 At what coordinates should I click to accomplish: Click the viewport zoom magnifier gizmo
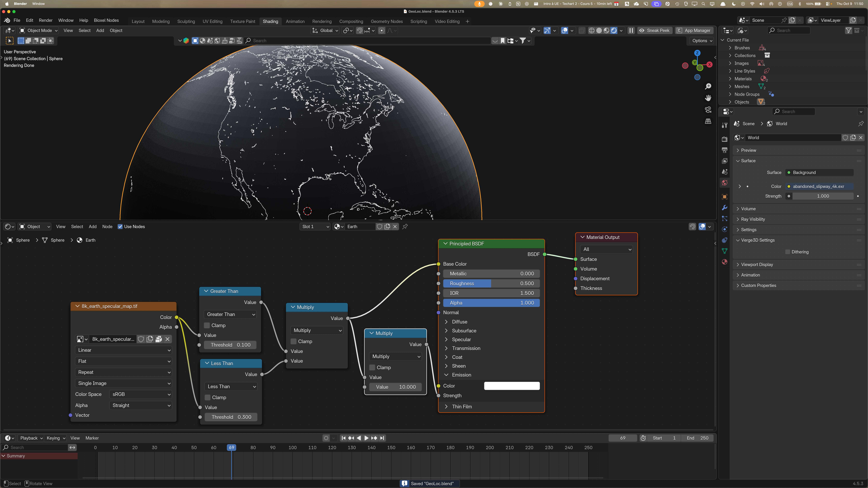tap(708, 86)
